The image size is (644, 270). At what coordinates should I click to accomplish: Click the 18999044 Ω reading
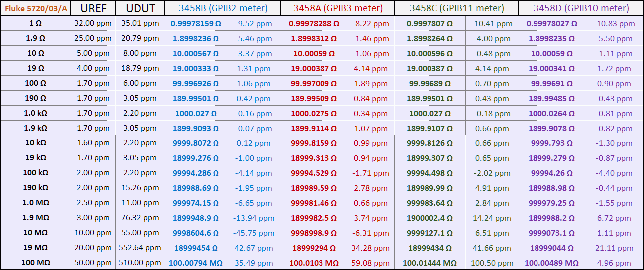pyautogui.click(x=551, y=248)
